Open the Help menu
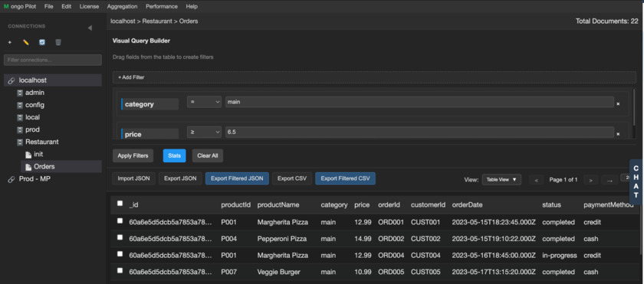 (192, 7)
